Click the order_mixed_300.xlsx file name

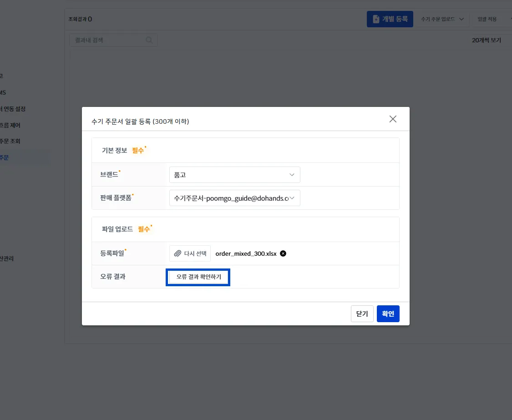246,253
